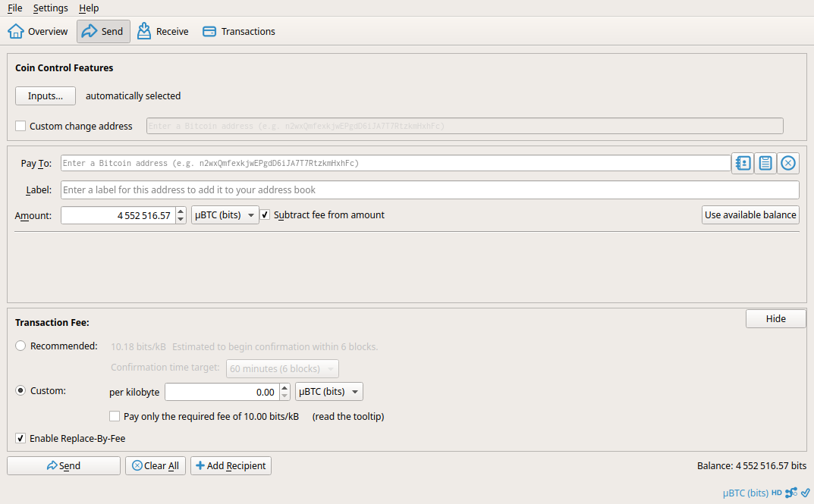Open the address book icon beside Pay To
This screenshot has width=814, height=504.
pyautogui.click(x=743, y=164)
